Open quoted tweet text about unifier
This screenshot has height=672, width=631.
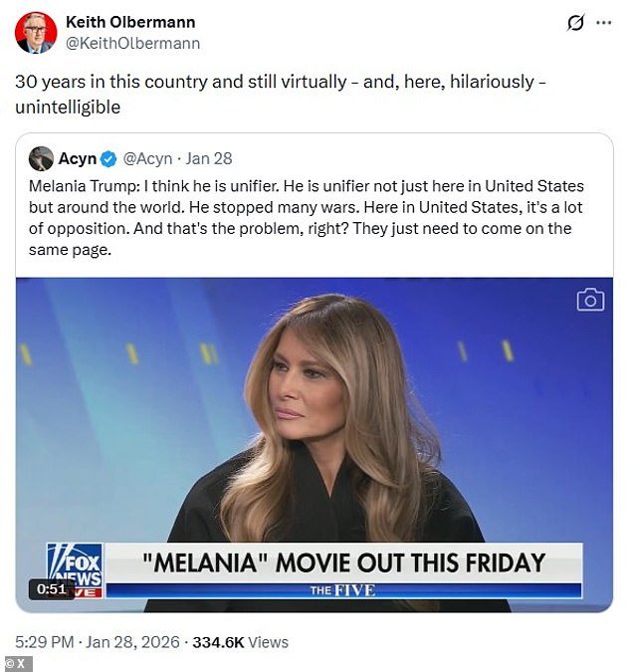[x=309, y=217]
